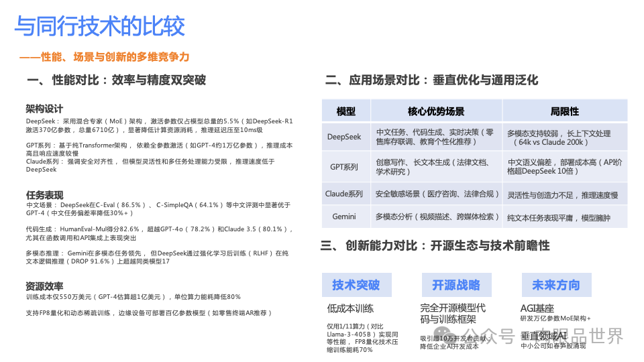644x362 pixels.
Task: Click the 架构设计 subheading
Action: (x=44, y=109)
